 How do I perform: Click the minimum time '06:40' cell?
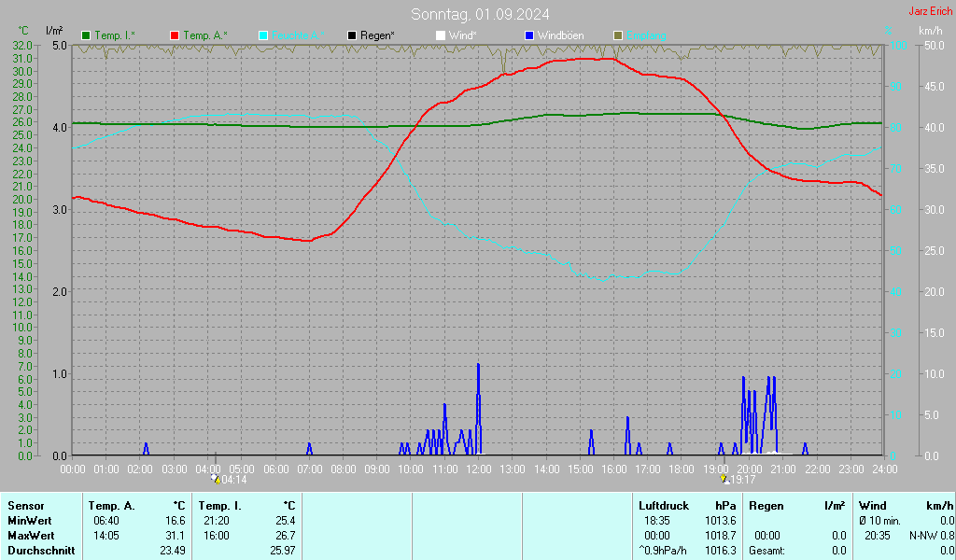point(106,521)
